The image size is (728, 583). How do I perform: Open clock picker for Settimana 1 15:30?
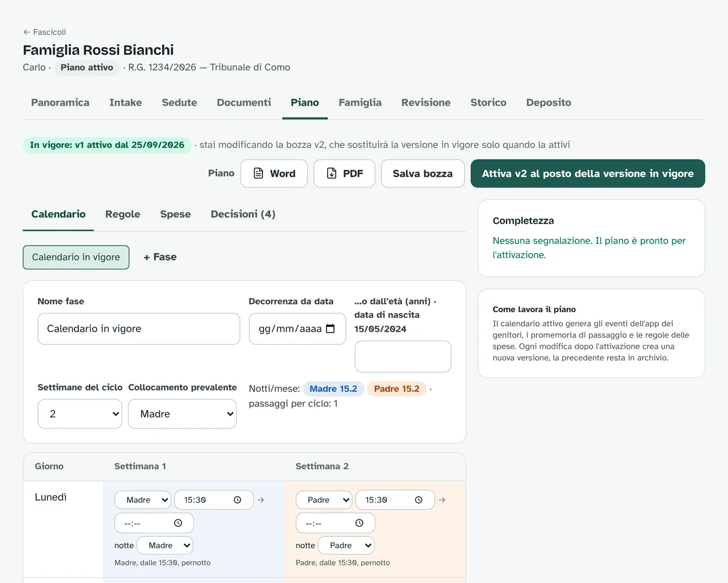238,500
